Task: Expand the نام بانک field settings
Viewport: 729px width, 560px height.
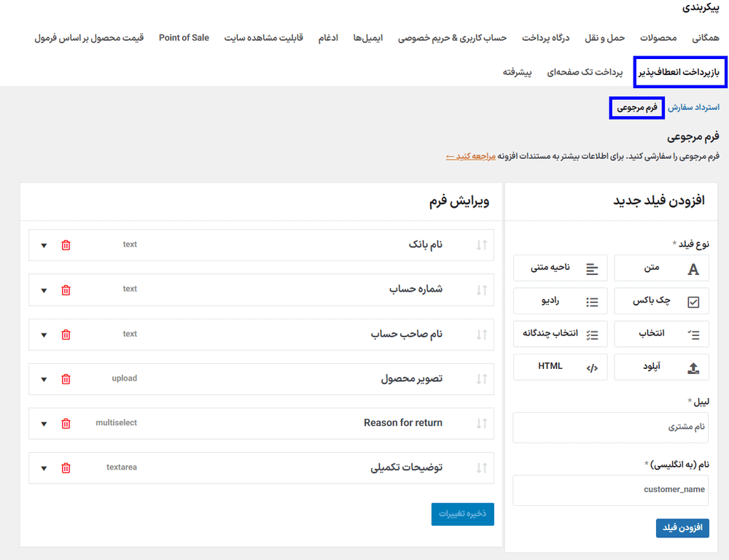Action: [x=44, y=245]
